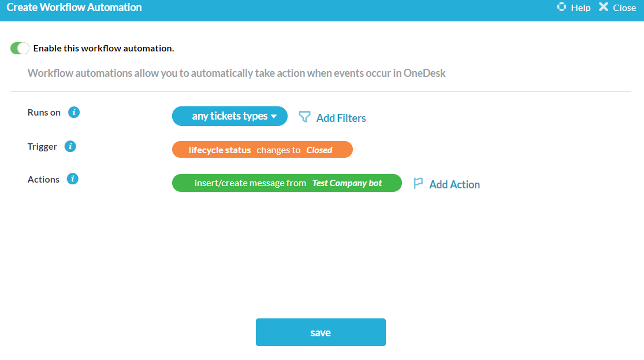The height and width of the screenshot is (360, 644).
Task: Click the Add Action link
Action: coord(455,184)
